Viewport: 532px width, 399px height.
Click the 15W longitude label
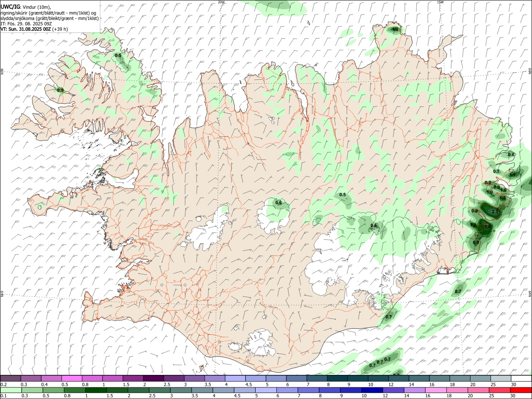(x=440, y=2)
